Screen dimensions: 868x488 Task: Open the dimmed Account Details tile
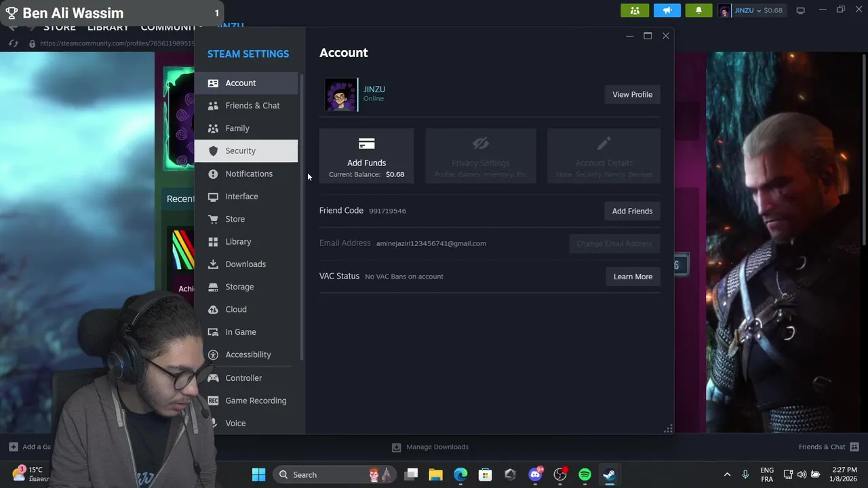pos(604,156)
